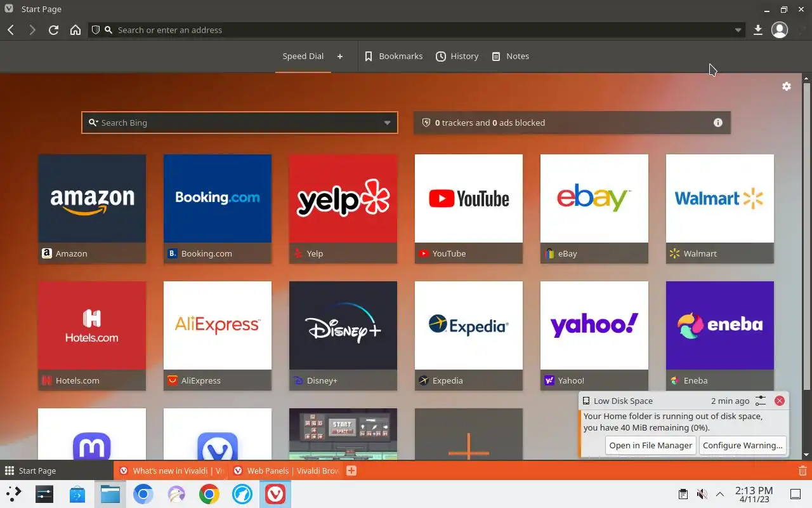Viewport: 812px width, 508px height.
Task: Open the file manager taskbar icon
Action: 110,494
